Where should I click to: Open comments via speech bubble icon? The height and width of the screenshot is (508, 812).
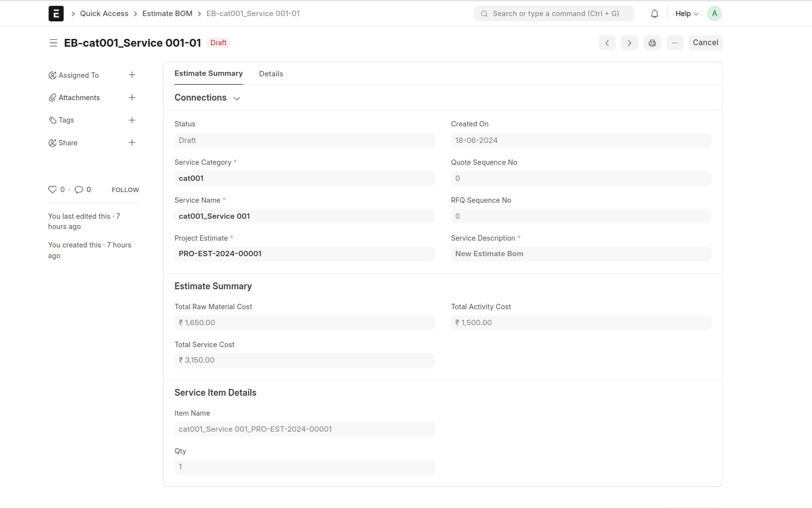(79, 190)
